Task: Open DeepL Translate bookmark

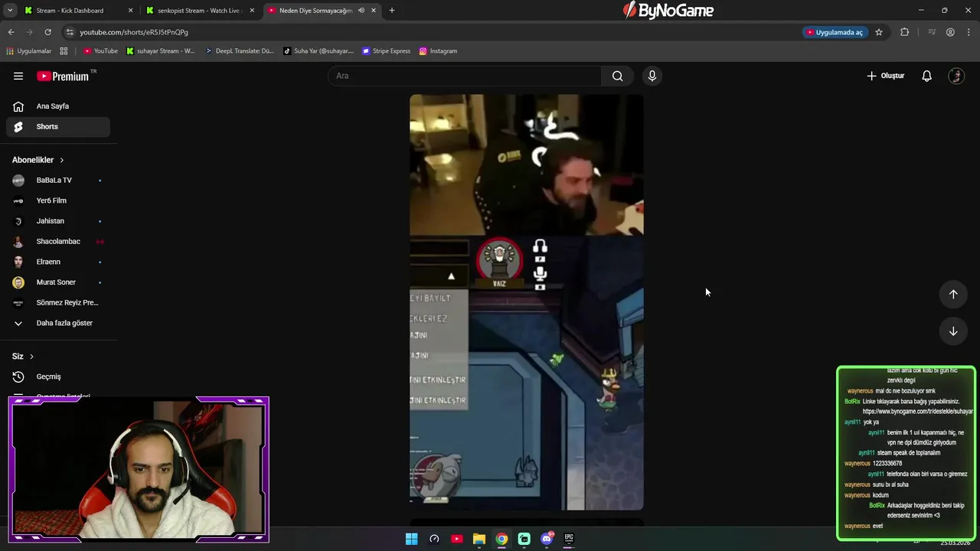Action: [x=240, y=51]
